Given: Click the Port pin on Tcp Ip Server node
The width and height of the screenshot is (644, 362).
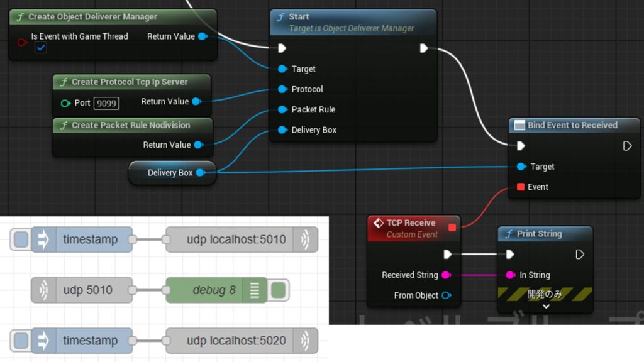Looking at the screenshot, I should (x=65, y=102).
